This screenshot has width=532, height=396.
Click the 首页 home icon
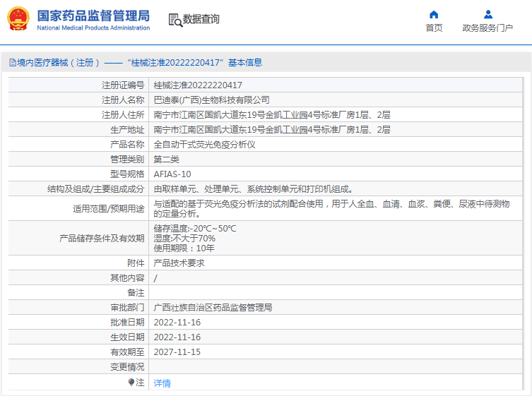[x=434, y=15]
